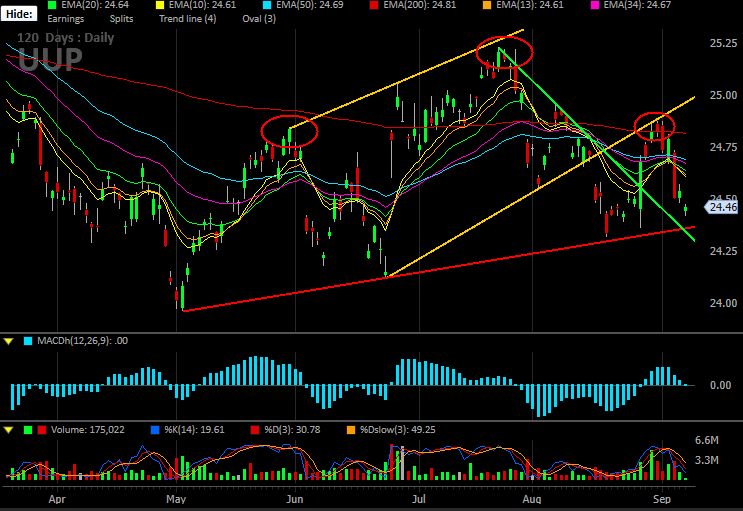Click the 24.00 price axis label

point(723,303)
